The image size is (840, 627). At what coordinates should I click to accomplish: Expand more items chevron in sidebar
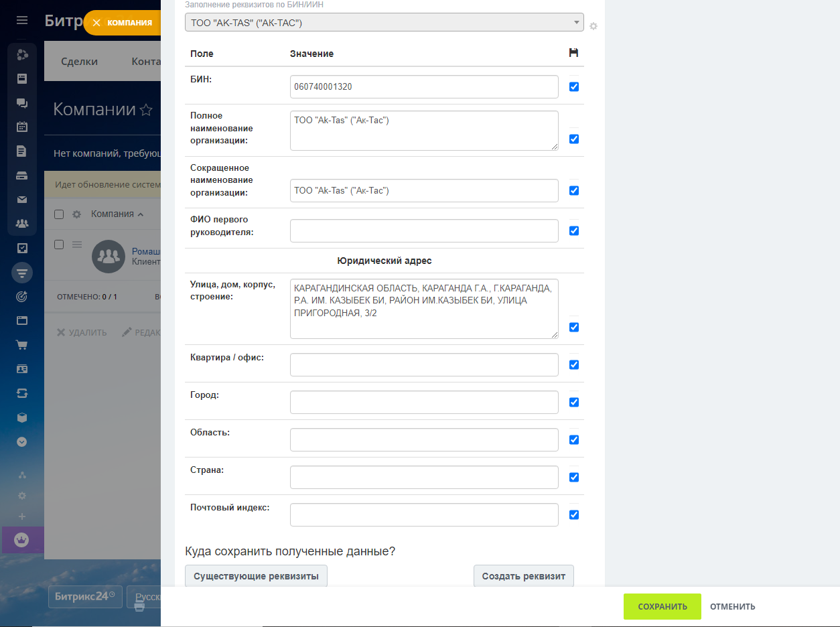coord(22,441)
